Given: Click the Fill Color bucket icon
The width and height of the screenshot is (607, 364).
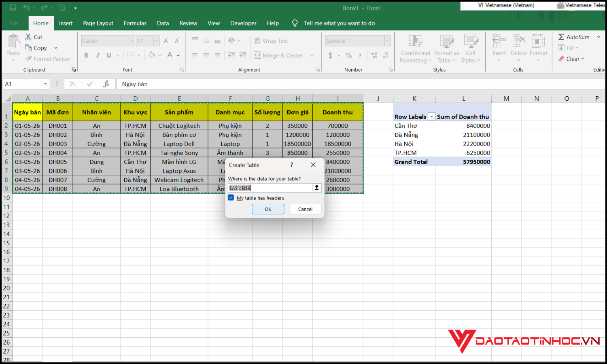Looking at the screenshot, I should click(x=152, y=55).
